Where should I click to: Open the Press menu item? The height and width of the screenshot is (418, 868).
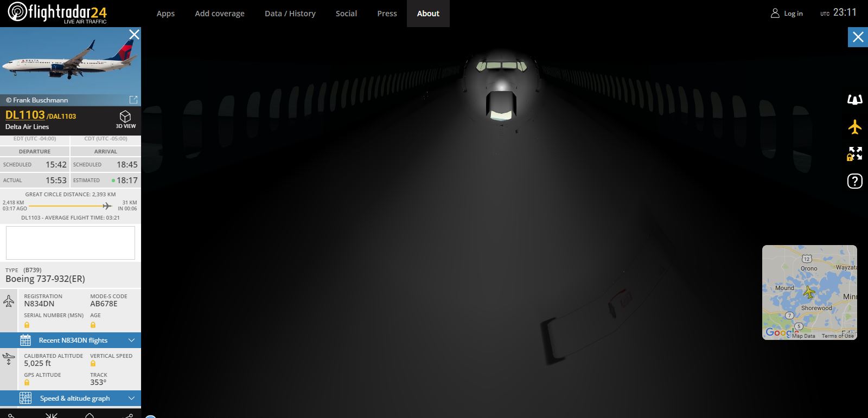[x=387, y=14]
